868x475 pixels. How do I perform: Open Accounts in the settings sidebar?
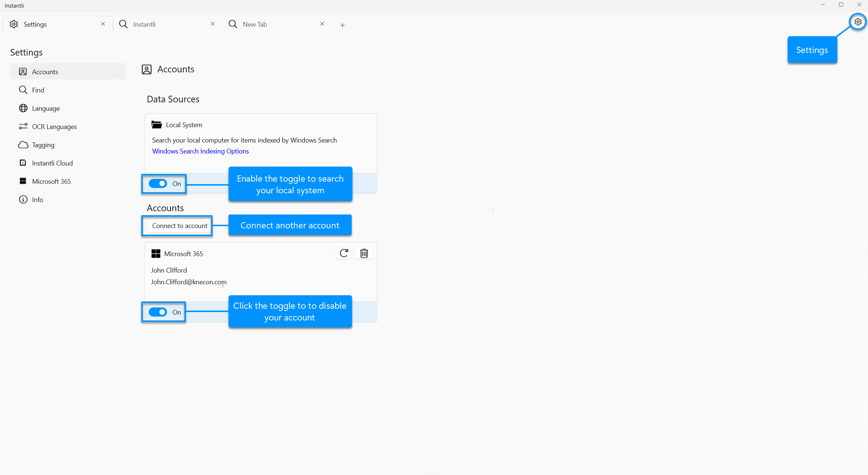click(68, 72)
